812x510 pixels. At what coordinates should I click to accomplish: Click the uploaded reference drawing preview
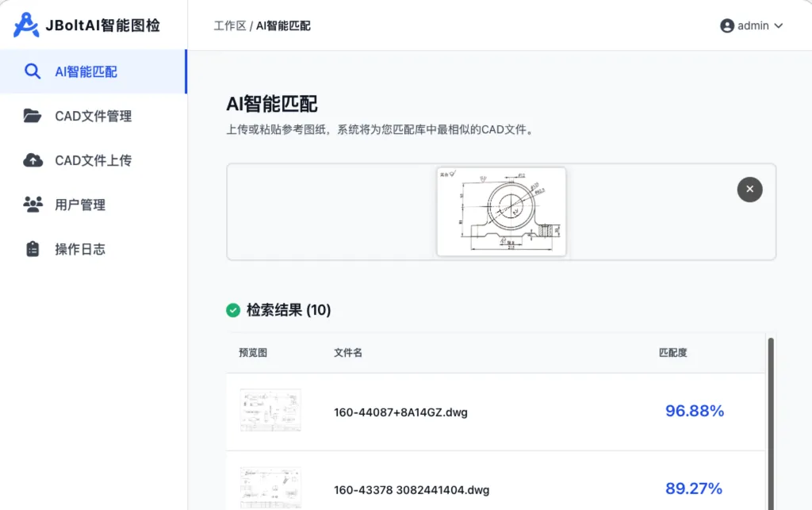501,211
